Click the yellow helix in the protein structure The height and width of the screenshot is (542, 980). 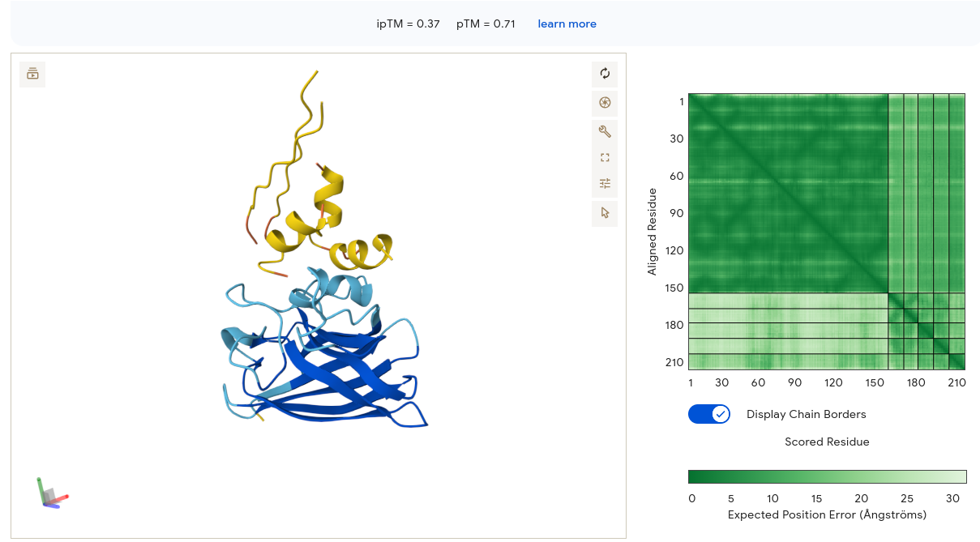332,196
